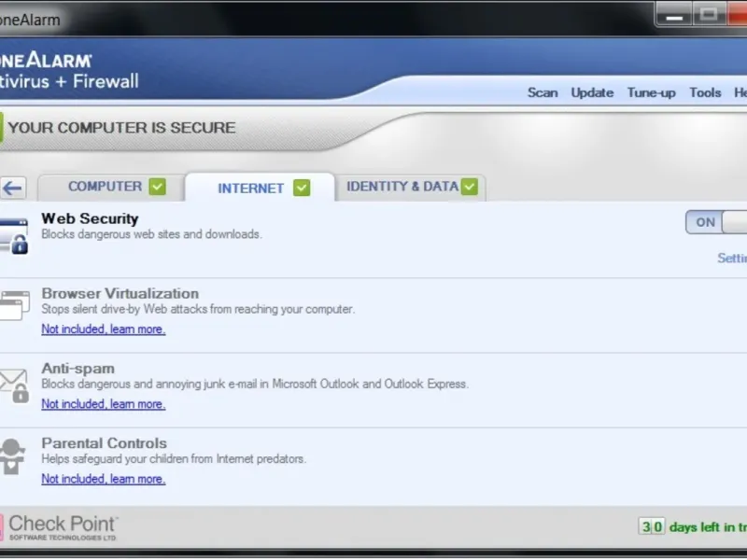Open the Scan menu
Screen dimensions: 747x560
click(x=543, y=92)
